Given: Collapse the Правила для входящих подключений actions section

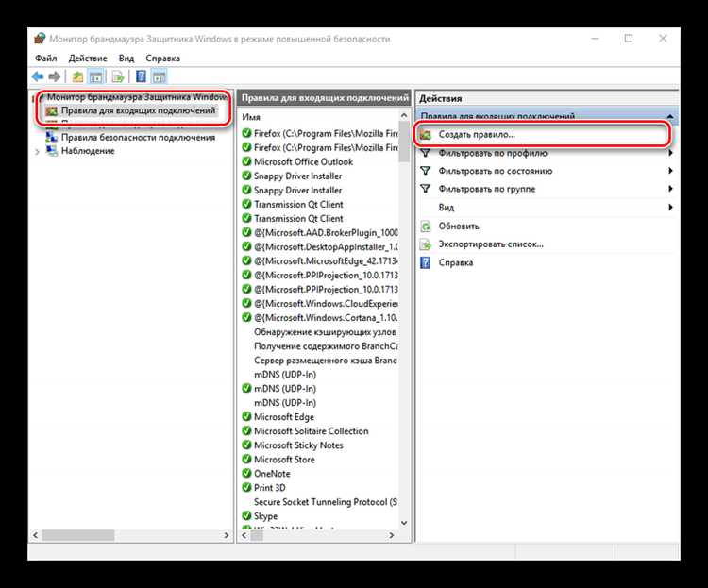Looking at the screenshot, I should (x=670, y=116).
